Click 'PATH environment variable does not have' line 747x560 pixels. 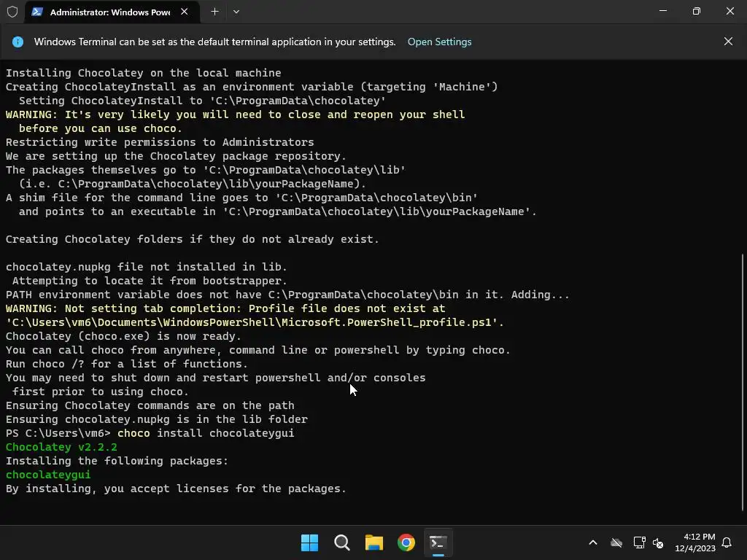287,295
